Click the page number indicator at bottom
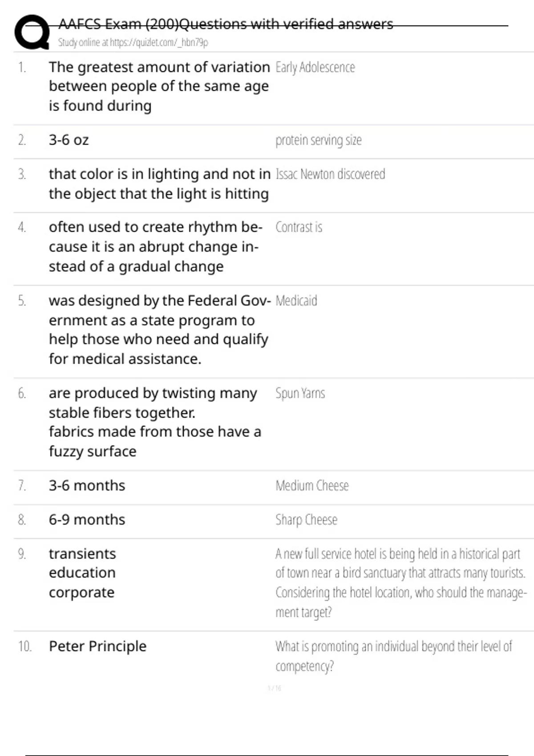The image size is (534, 756). point(275,688)
